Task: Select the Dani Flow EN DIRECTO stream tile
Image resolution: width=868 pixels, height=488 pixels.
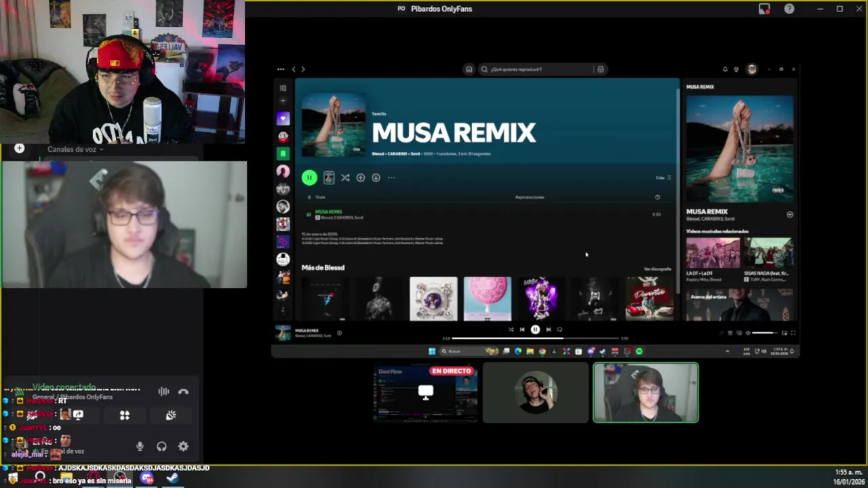Action: click(x=425, y=392)
